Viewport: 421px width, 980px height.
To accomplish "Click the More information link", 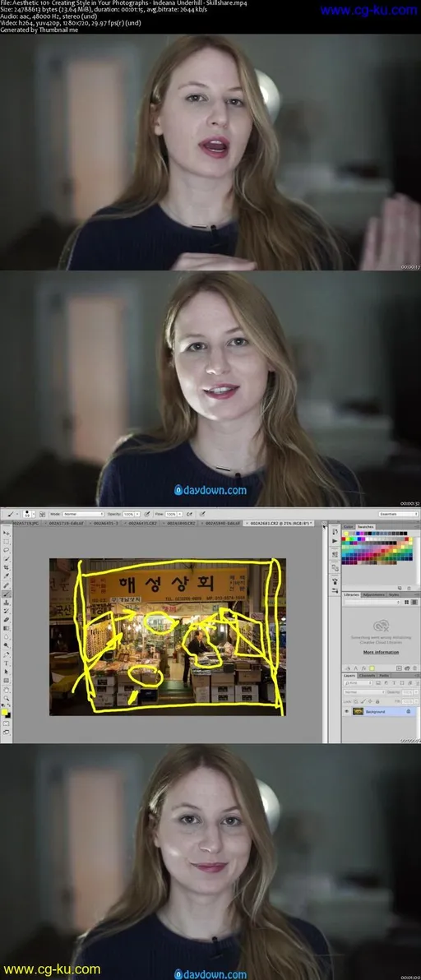I will [381, 652].
